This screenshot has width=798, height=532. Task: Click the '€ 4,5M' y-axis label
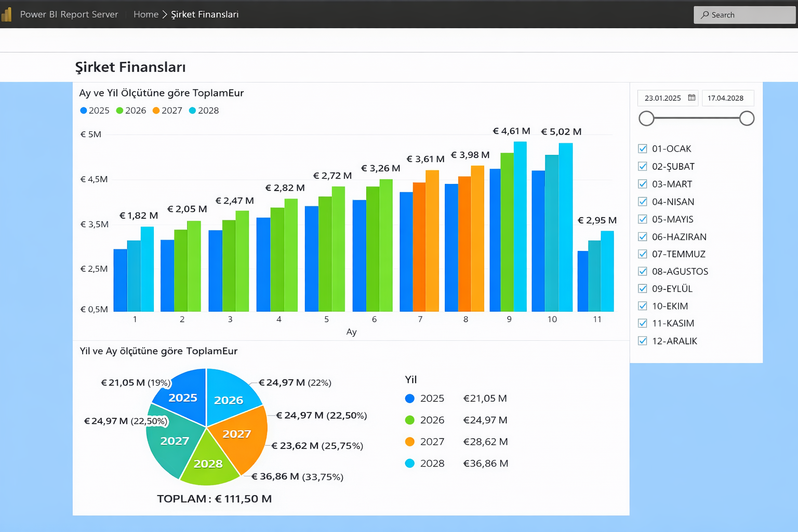(94, 180)
